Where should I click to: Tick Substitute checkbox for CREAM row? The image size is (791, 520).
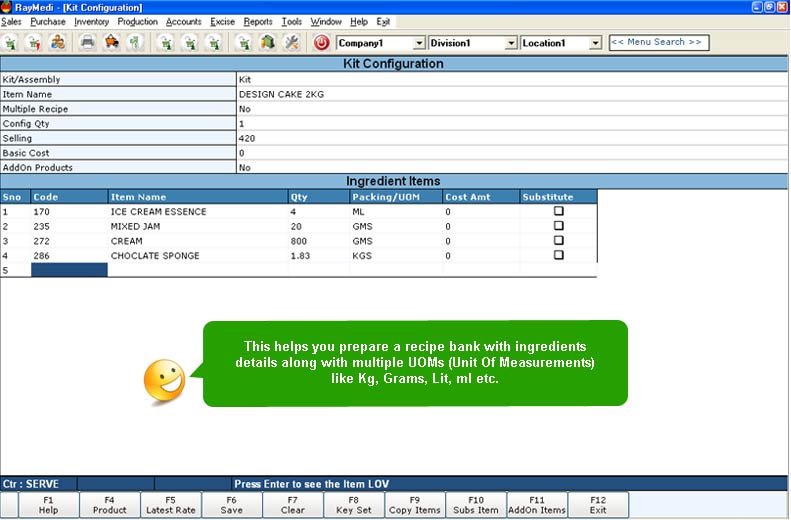pos(558,240)
